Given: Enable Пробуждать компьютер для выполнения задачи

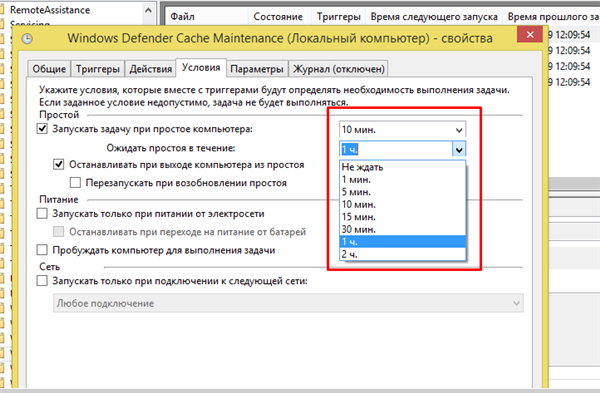Looking at the screenshot, I should pos(42,250).
